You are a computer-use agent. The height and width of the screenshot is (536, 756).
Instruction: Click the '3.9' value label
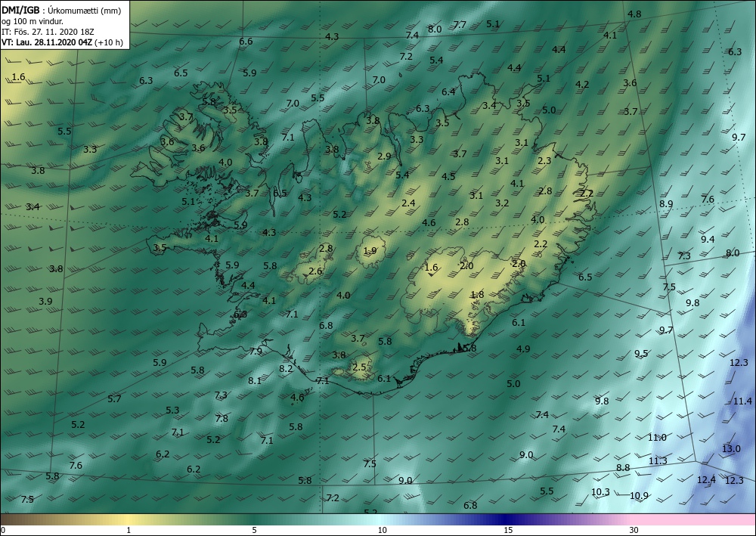pos(45,301)
